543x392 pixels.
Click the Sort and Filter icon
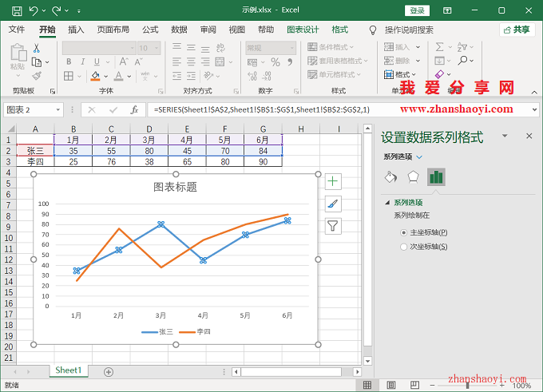(x=462, y=47)
